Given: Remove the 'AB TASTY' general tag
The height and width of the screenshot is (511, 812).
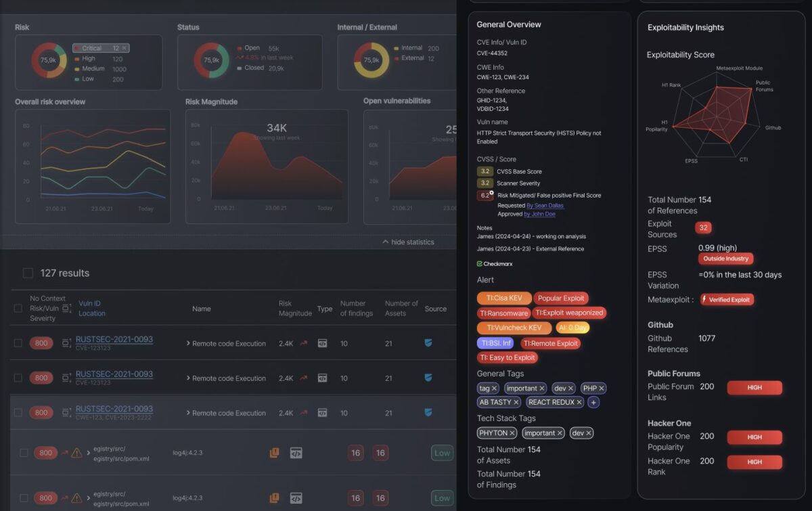Looking at the screenshot, I should point(516,402).
